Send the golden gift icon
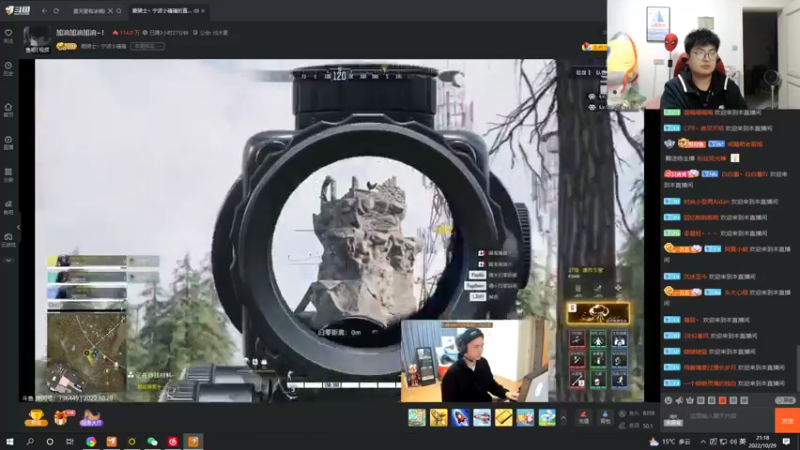Image resolution: width=800 pixels, height=450 pixels. [x=438, y=417]
